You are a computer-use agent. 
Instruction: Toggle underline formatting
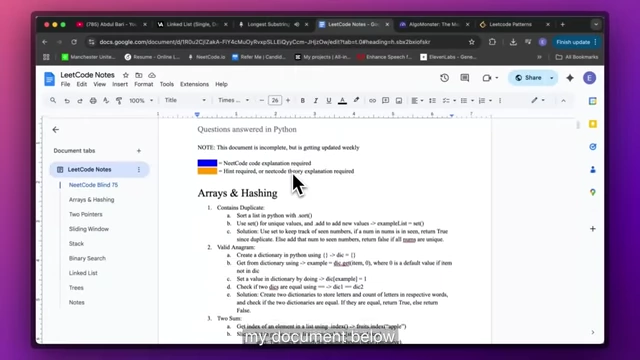tap(329, 100)
